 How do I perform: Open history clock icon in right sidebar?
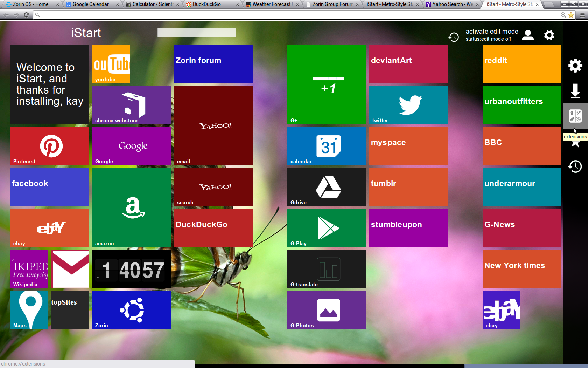coord(575,166)
